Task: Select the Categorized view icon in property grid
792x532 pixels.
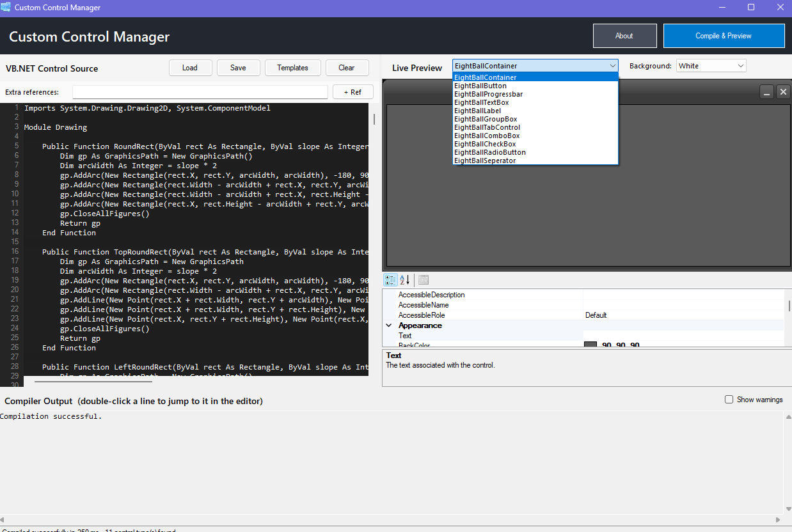Action: (x=390, y=279)
